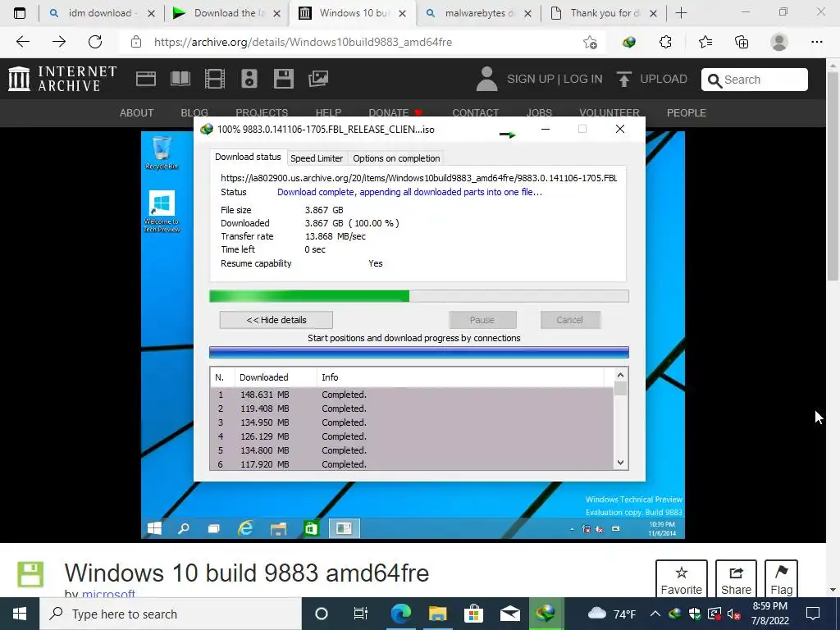This screenshot has height=630, width=840.
Task: Add page to favorites star icon
Action: click(x=590, y=42)
